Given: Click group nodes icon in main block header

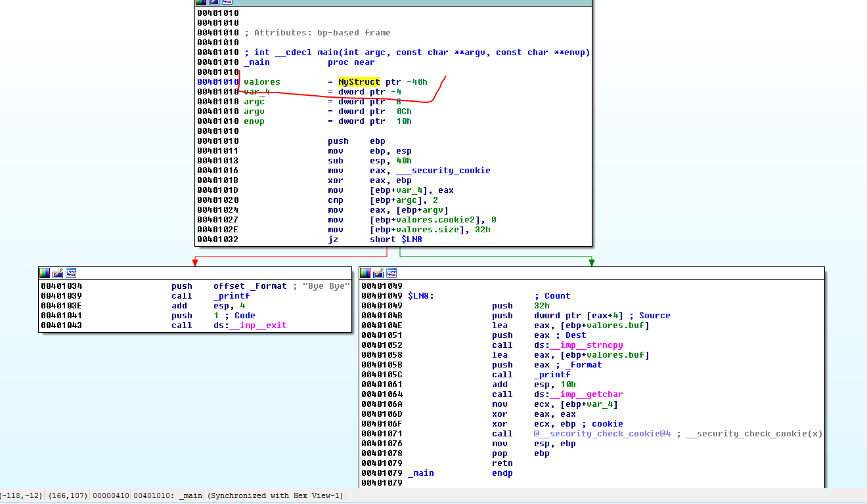Looking at the screenshot, I should pos(227,2).
